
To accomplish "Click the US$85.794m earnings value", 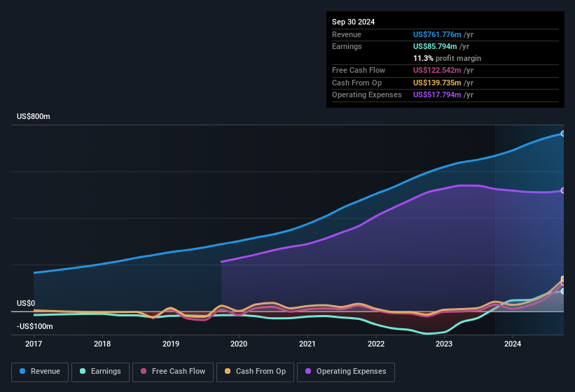I will coord(435,46).
